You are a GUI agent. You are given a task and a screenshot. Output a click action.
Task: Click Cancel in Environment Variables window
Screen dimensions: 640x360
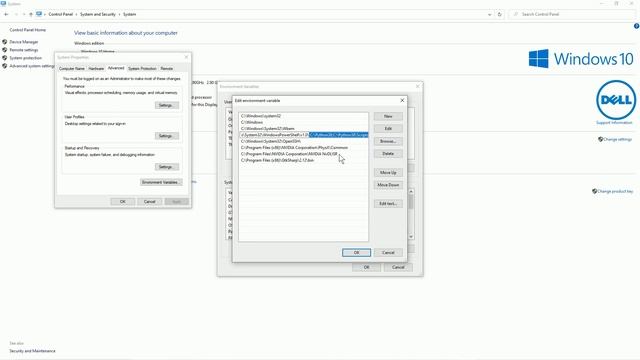398,267
